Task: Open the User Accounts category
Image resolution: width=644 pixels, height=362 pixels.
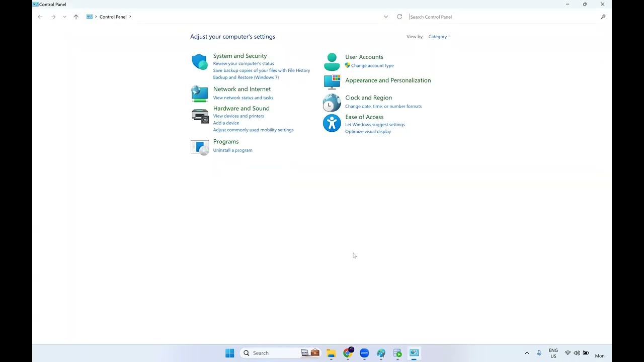Action: (x=364, y=57)
